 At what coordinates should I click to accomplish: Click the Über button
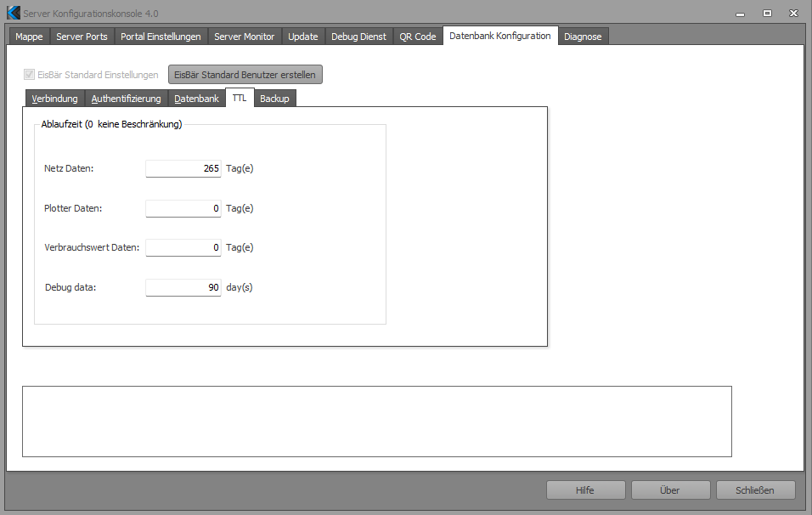[671, 490]
